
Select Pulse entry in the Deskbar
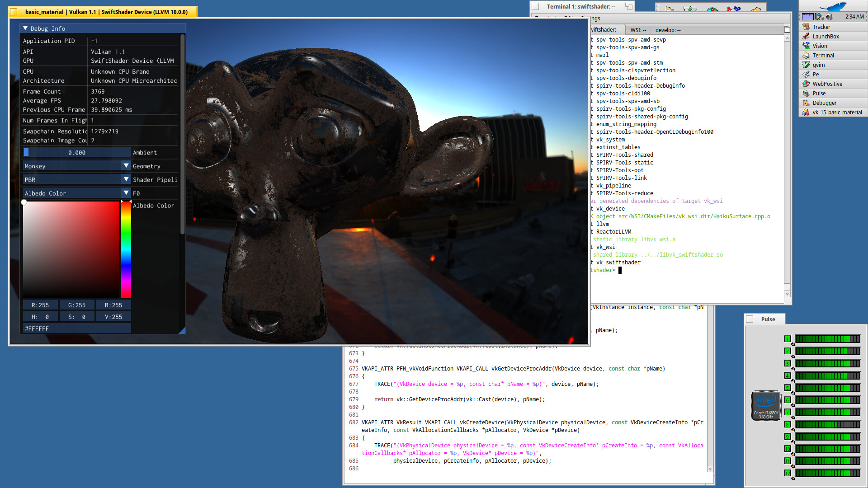pos(833,93)
